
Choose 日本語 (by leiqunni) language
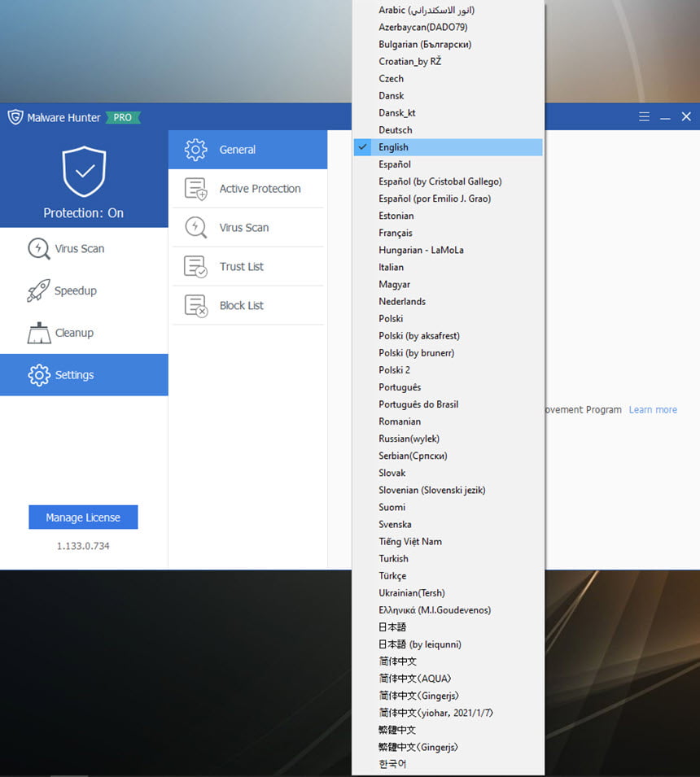(x=448, y=644)
